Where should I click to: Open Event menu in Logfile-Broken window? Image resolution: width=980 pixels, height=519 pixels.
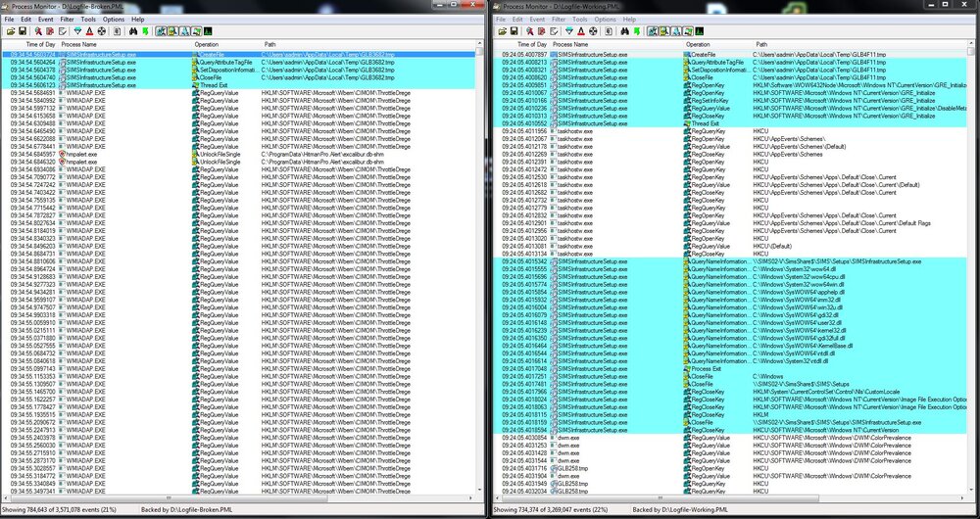click(46, 20)
